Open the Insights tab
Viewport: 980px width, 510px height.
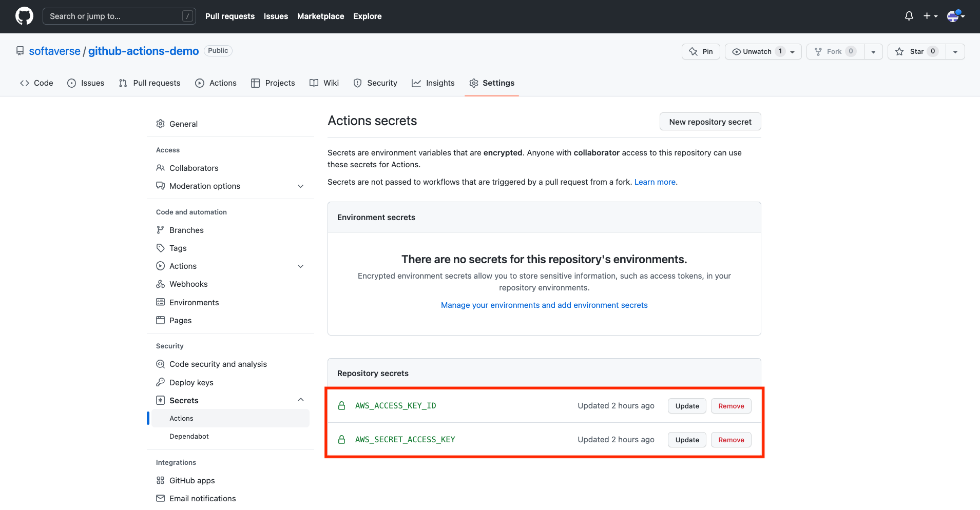pos(433,83)
